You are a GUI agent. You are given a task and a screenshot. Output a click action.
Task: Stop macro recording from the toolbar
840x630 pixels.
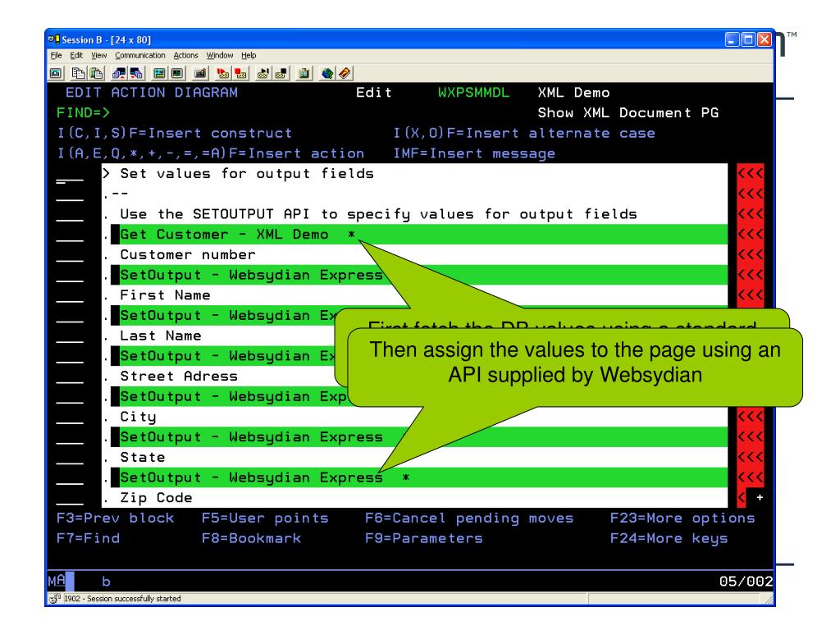240,73
